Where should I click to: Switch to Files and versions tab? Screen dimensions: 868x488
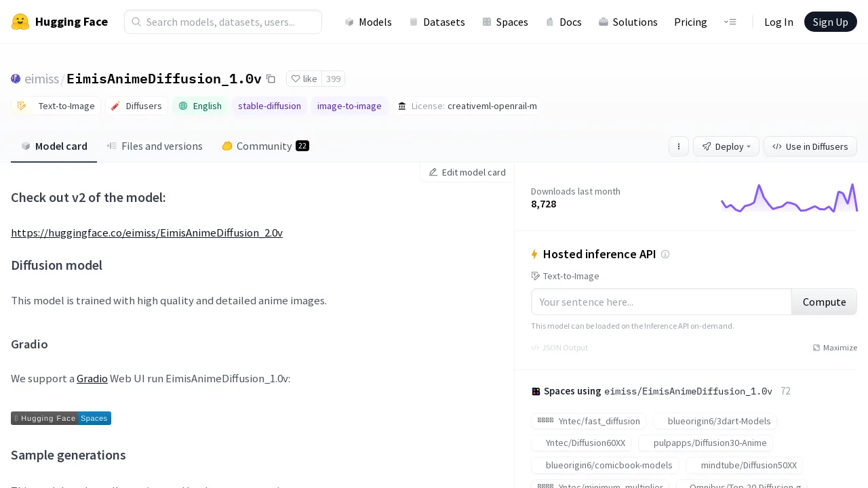pyautogui.click(x=155, y=146)
